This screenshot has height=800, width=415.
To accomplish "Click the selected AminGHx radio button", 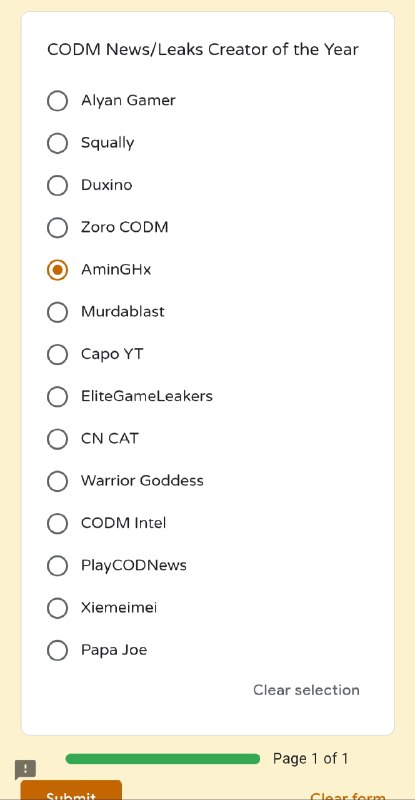I will (57, 270).
